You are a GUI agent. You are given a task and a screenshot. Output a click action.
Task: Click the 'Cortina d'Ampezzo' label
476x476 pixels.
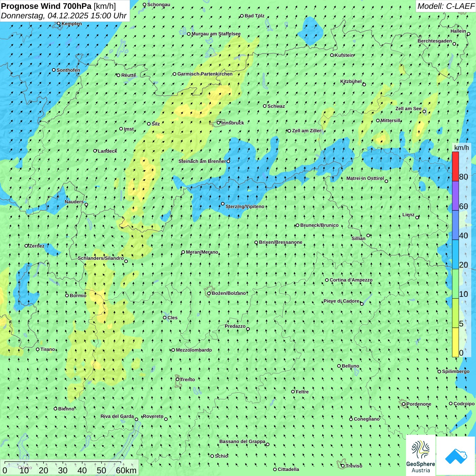tap(351, 280)
